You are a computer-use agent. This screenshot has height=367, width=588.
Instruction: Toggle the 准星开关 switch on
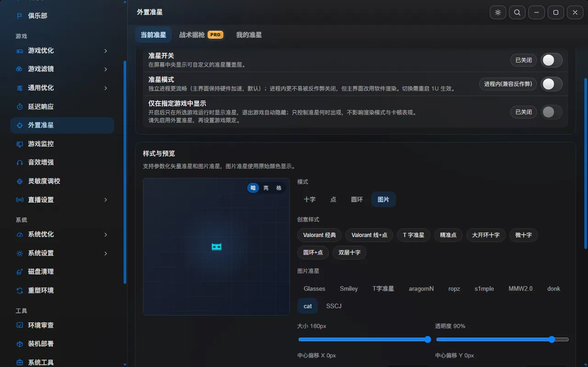[551, 60]
